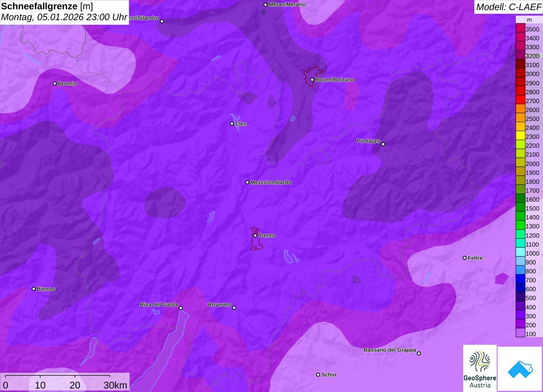
Task: Click the Predazzo town marker
Action: point(383,144)
